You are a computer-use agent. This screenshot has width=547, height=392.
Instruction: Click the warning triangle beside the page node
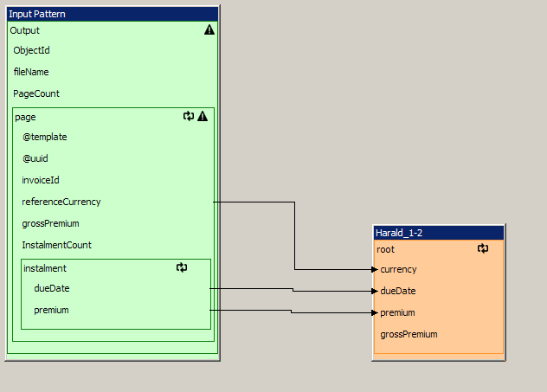(203, 116)
